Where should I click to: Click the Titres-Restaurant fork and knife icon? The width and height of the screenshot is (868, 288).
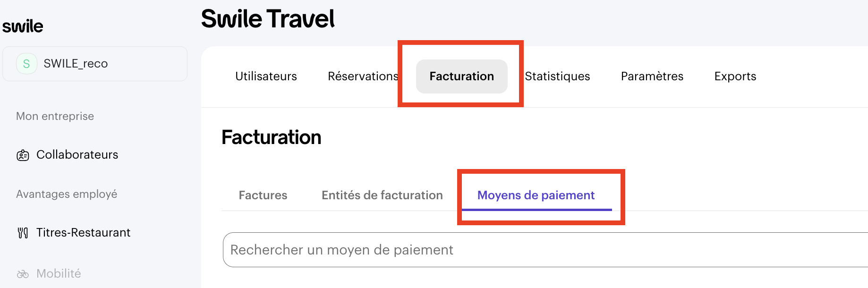(x=23, y=233)
